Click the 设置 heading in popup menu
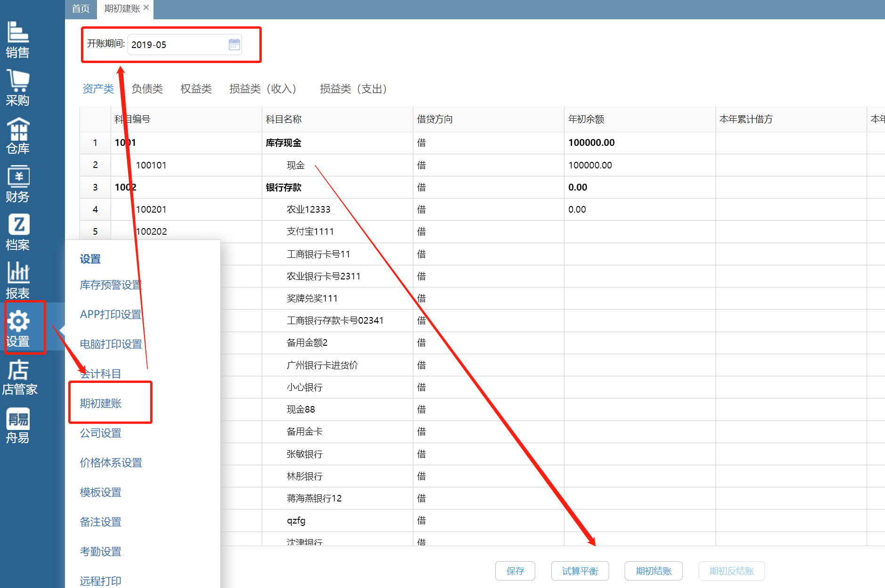The width and height of the screenshot is (885, 588). click(x=90, y=259)
